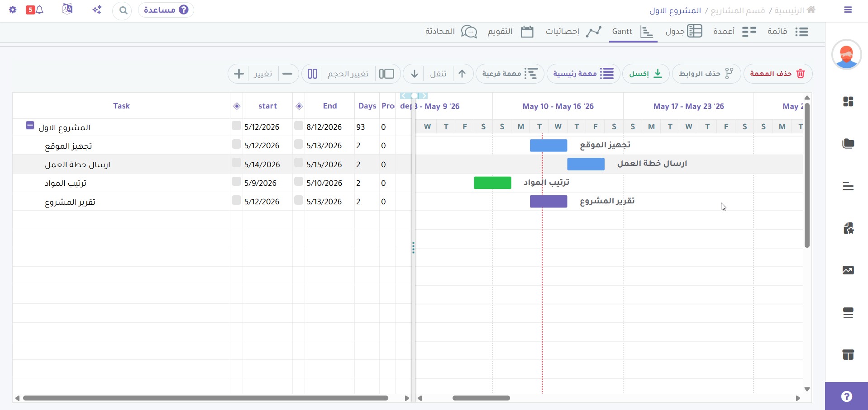Toggle end checkbox for ارسال خطة العمل
Viewport: 868px width, 410px height.
[298, 163]
